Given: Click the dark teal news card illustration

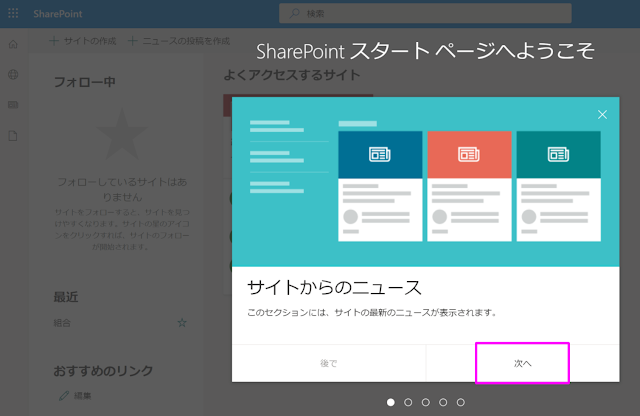Looking at the screenshot, I should pyautogui.click(x=558, y=186).
